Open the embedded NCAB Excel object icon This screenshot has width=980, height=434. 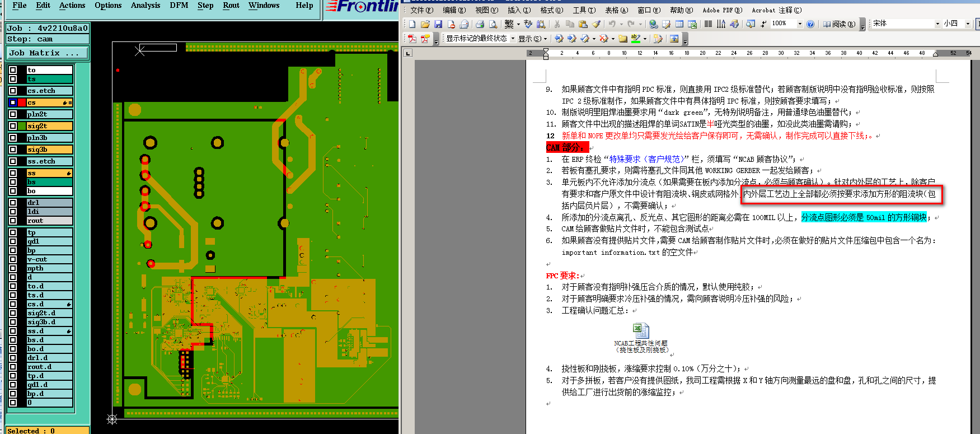(641, 330)
